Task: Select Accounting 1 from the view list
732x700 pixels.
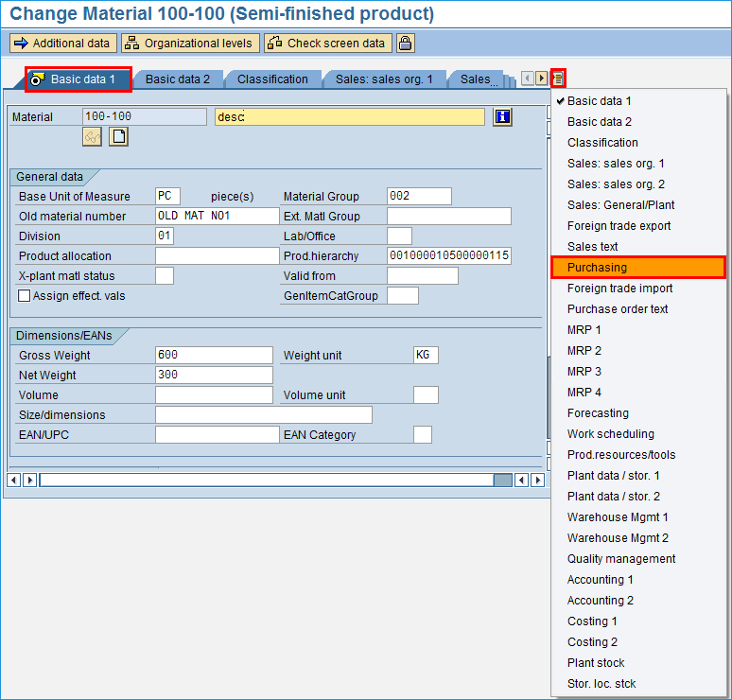Action: 600,580
